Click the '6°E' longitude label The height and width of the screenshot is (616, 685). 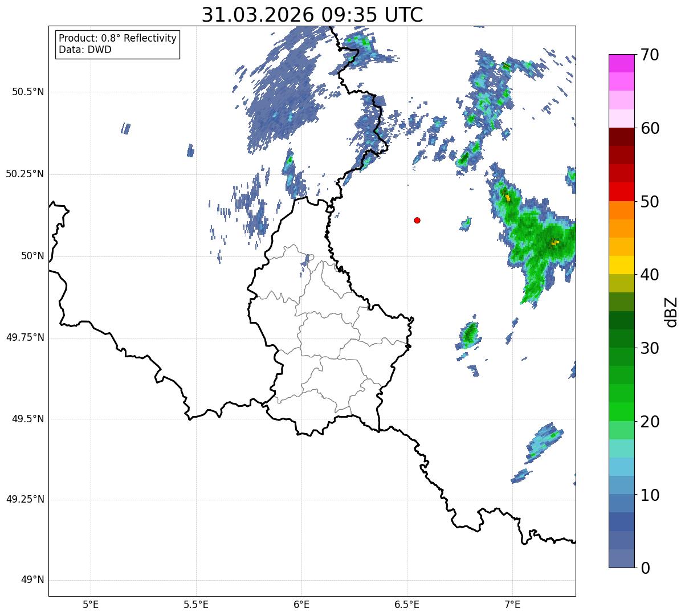(x=301, y=604)
